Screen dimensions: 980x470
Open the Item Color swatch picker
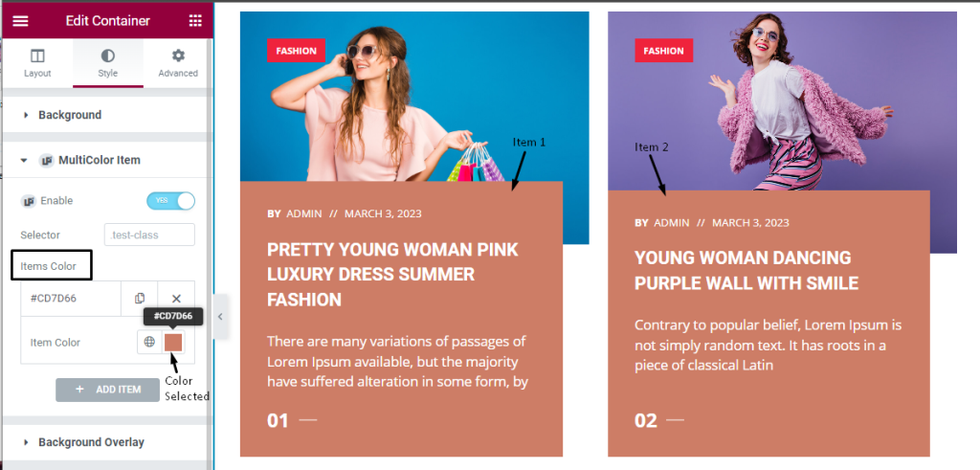point(173,343)
